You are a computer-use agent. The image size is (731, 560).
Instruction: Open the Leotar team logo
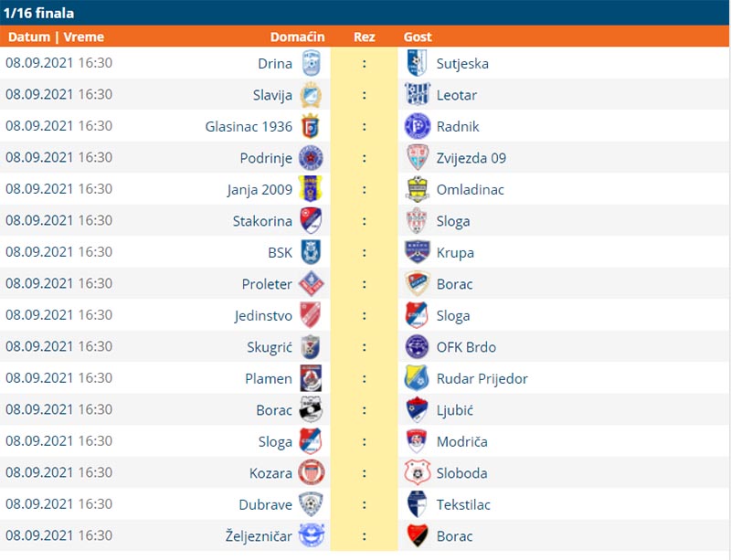click(417, 94)
